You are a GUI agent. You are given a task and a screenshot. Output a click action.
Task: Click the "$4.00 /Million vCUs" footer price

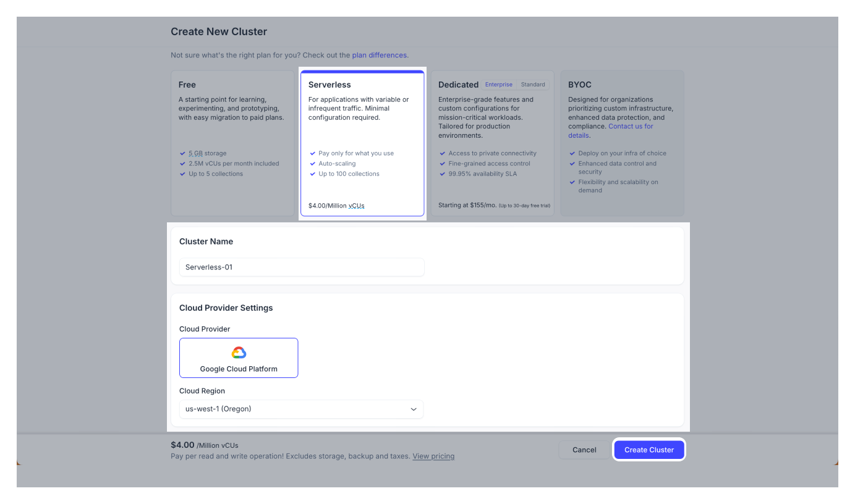point(205,445)
